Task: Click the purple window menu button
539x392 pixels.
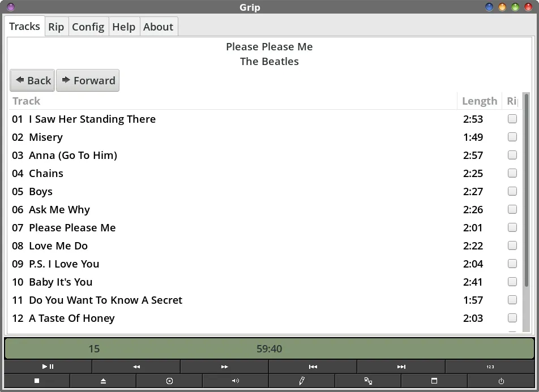Action: point(11,7)
